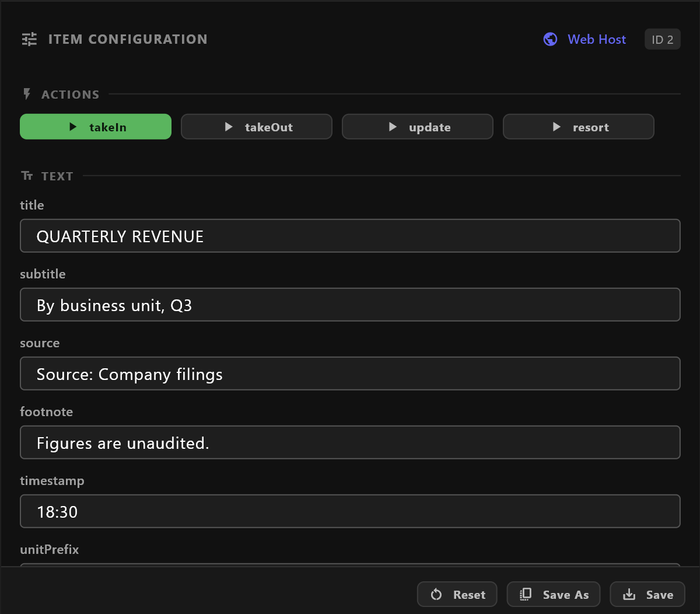Click the ID 2 badge
Screen dimensions: 700x614
coord(663,40)
